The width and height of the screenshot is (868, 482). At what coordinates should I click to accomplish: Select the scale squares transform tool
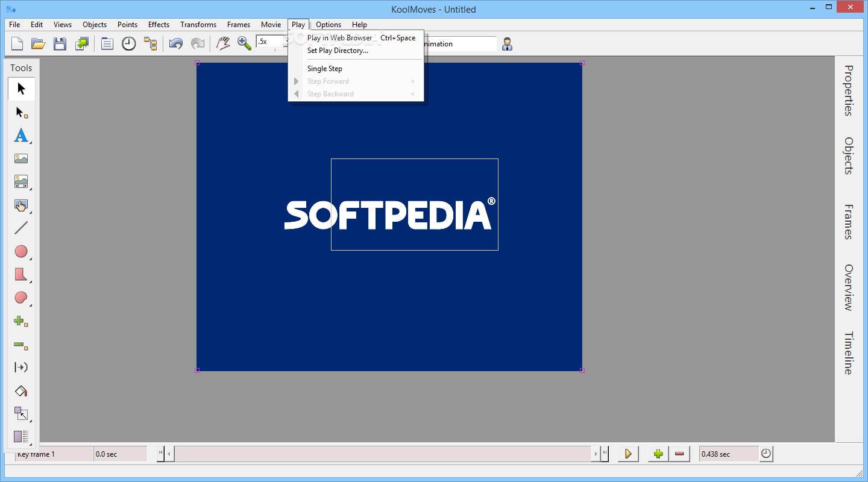coord(21,414)
